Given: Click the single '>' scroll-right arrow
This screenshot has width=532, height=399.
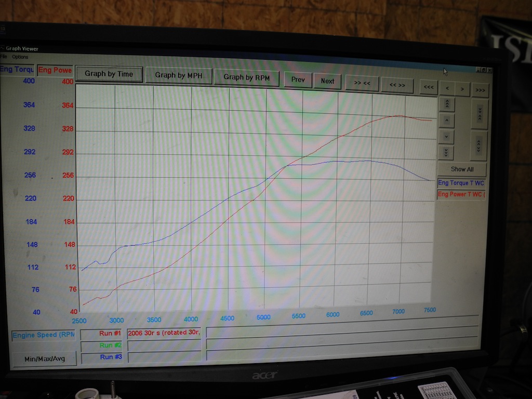Looking at the screenshot, I should [x=462, y=89].
